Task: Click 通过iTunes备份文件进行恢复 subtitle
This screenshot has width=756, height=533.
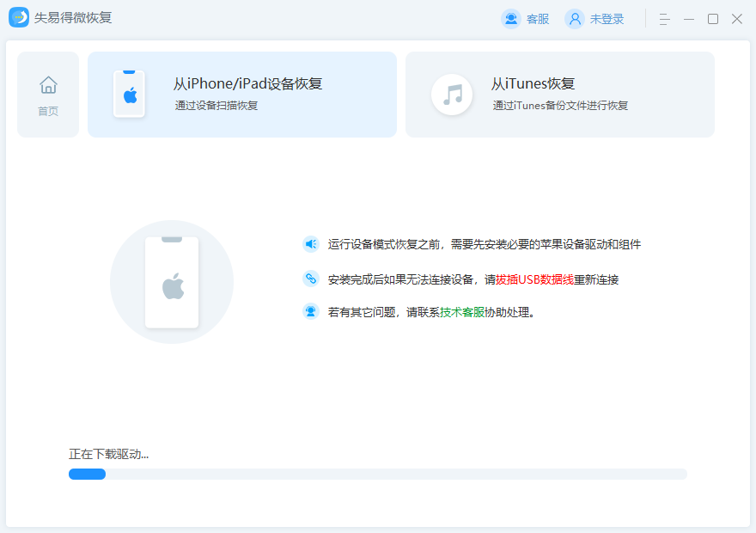Action: pos(560,105)
